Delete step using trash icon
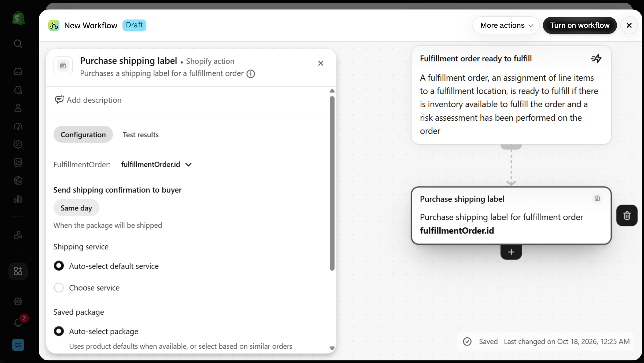Viewport: 644px width, 363px height. (x=627, y=215)
